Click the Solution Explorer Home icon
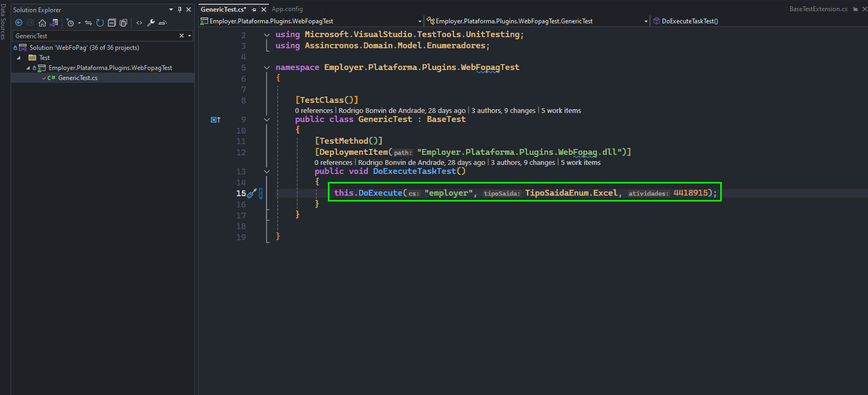The image size is (868, 395). (42, 23)
